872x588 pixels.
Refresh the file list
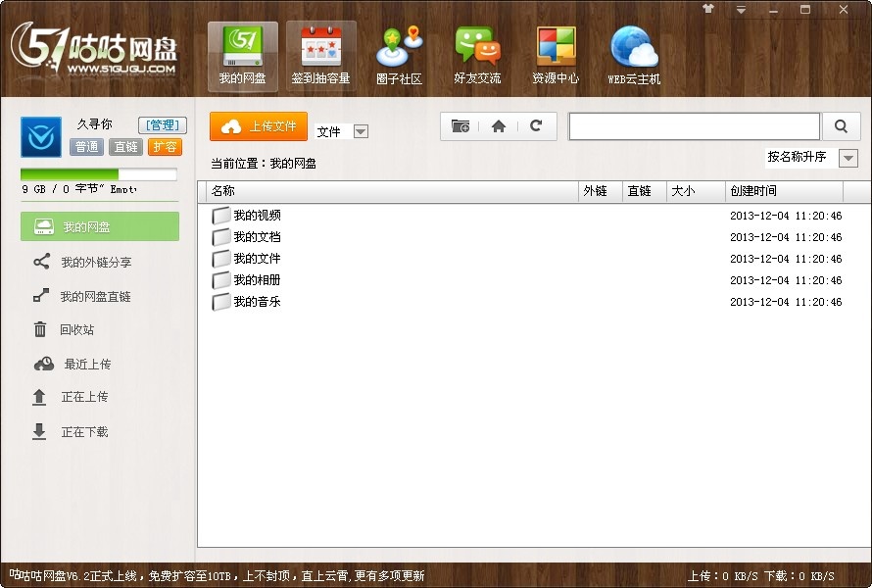(x=536, y=126)
